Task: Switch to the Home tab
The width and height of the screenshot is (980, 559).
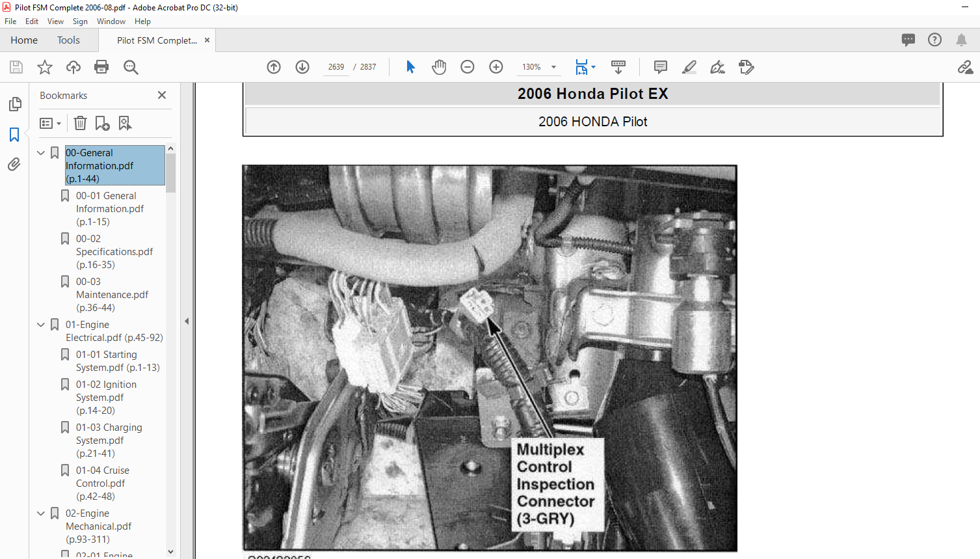Action: (x=24, y=40)
